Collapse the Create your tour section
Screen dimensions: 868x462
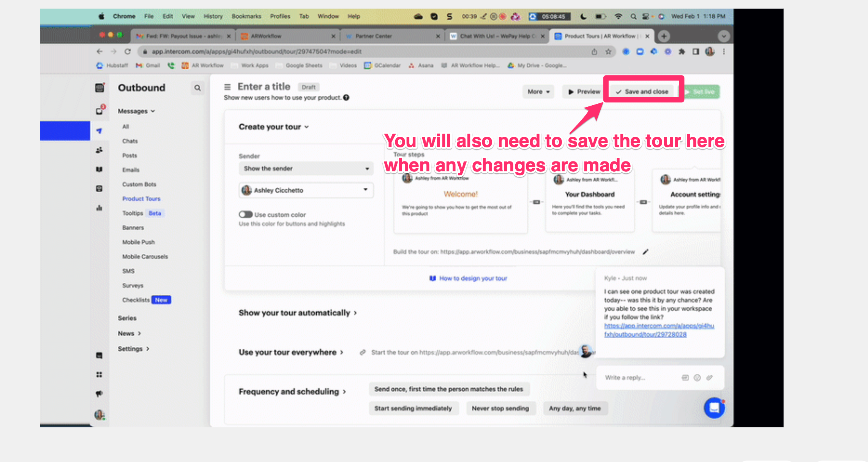(x=273, y=127)
